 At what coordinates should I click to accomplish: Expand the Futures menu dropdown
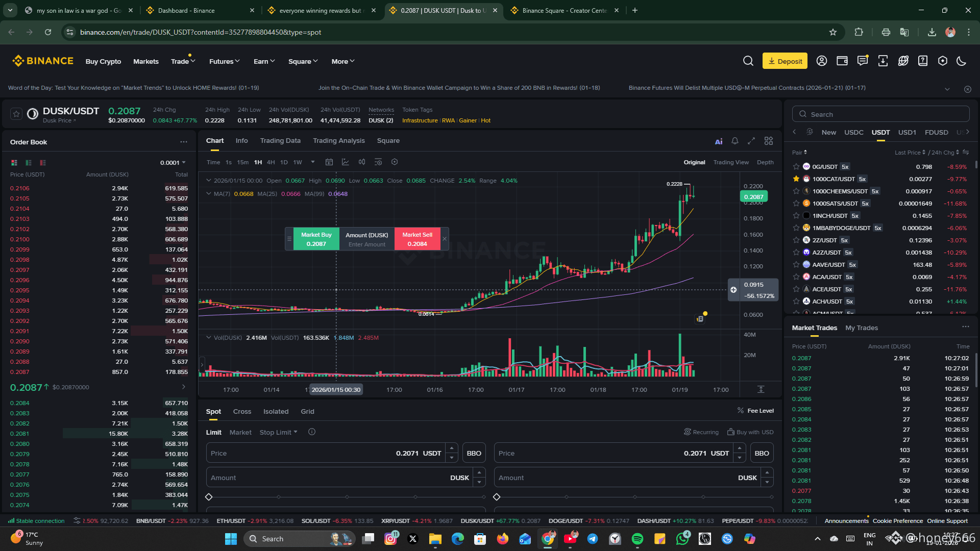click(224, 61)
